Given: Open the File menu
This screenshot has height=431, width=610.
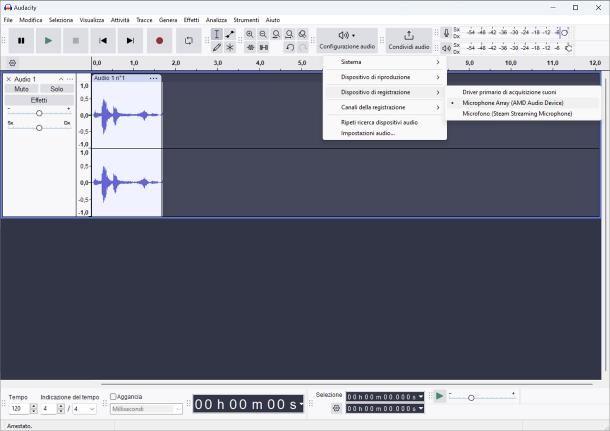Looking at the screenshot, I should coord(8,20).
